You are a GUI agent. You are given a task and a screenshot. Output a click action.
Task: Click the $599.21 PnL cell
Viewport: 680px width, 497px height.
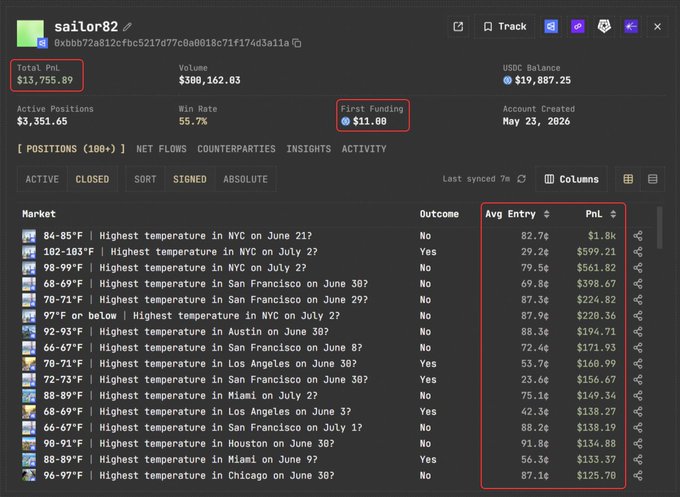click(596, 252)
